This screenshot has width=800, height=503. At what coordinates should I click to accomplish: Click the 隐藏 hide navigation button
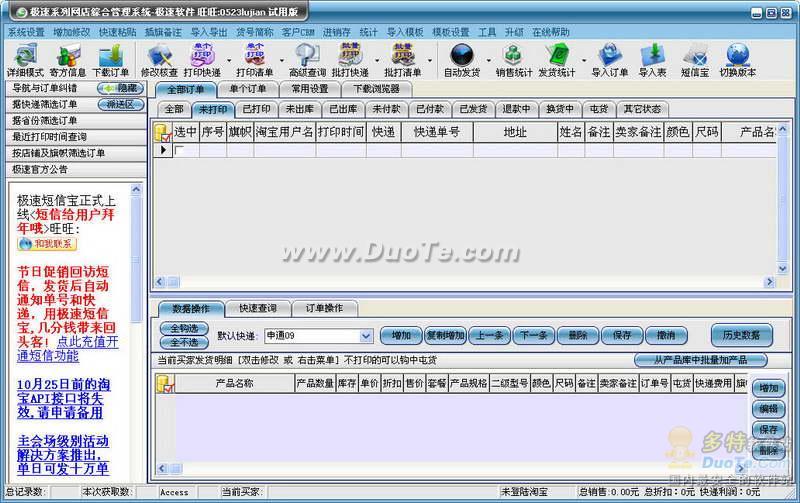120,88
